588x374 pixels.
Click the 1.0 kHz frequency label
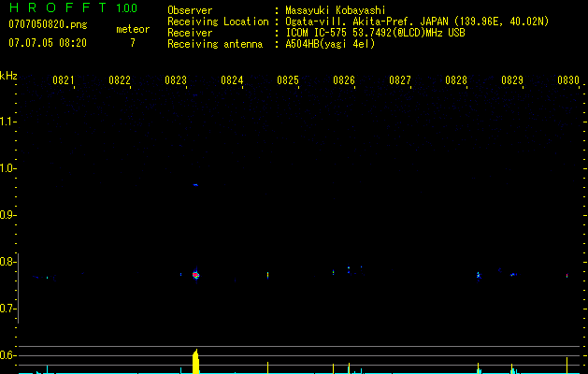pyautogui.click(x=7, y=168)
